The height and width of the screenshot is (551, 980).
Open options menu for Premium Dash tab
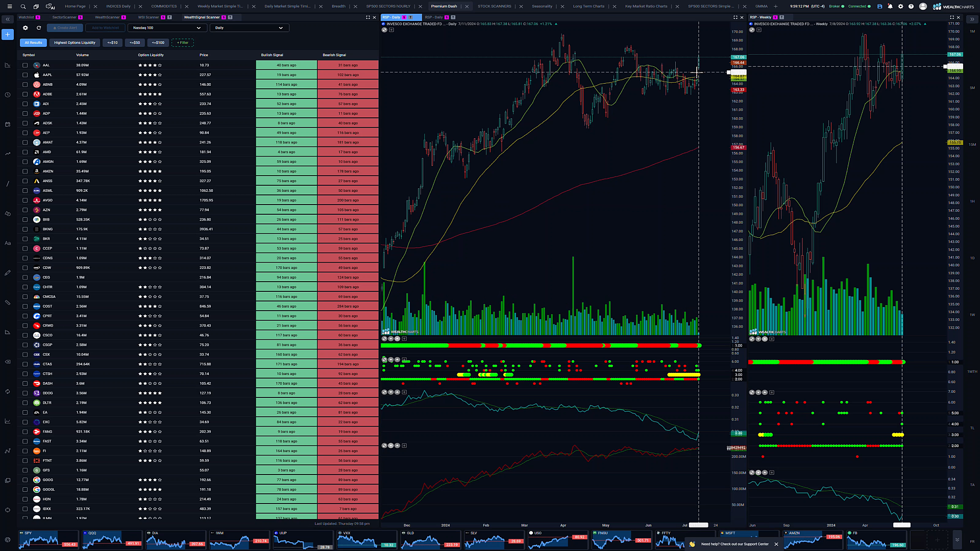(461, 7)
